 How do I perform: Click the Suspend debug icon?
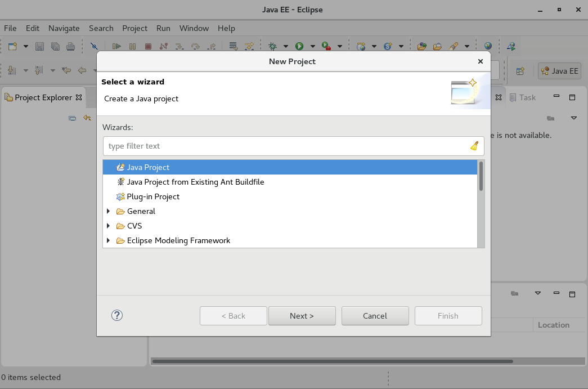[x=132, y=46]
